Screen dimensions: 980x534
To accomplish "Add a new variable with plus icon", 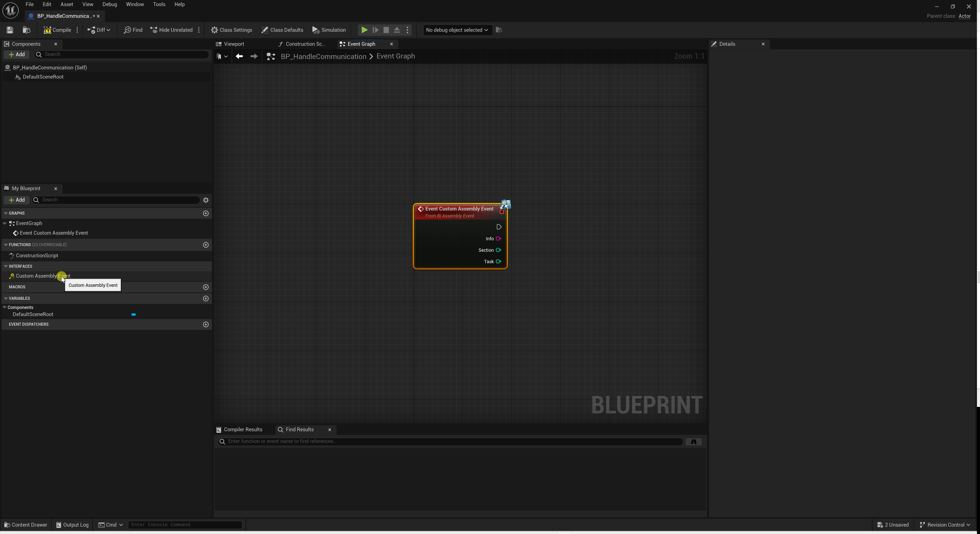I will [206, 299].
